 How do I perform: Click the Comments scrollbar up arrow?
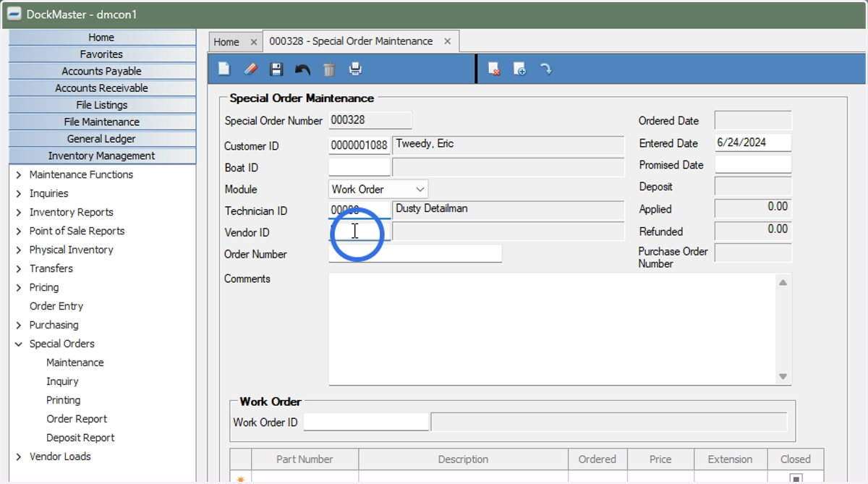(783, 282)
